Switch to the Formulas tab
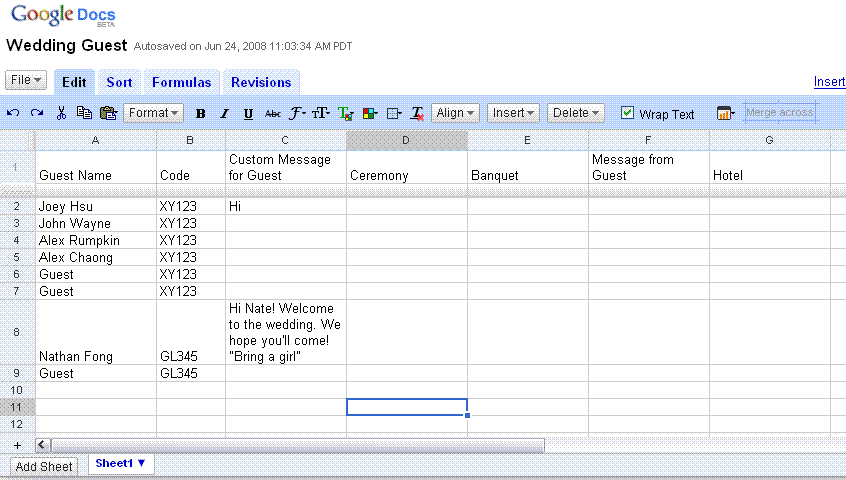846x480 pixels. click(x=181, y=82)
